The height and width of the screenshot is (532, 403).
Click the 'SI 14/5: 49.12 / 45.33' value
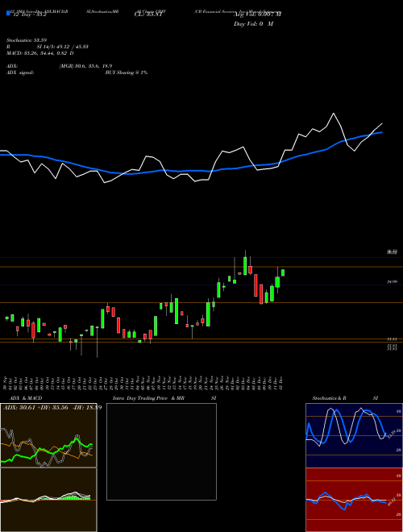click(x=63, y=47)
